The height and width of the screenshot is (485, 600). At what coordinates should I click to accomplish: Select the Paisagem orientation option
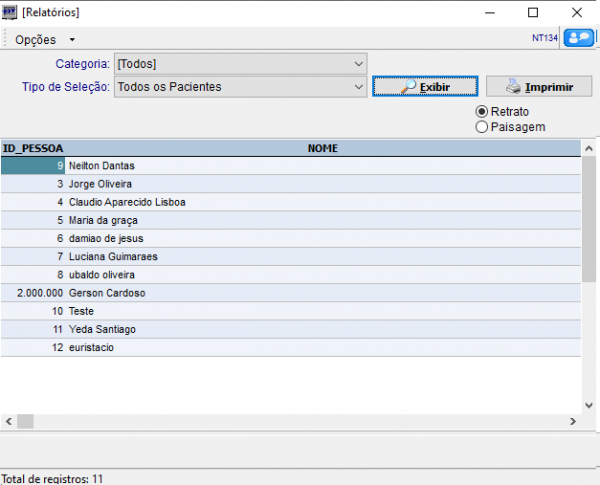coord(482,127)
